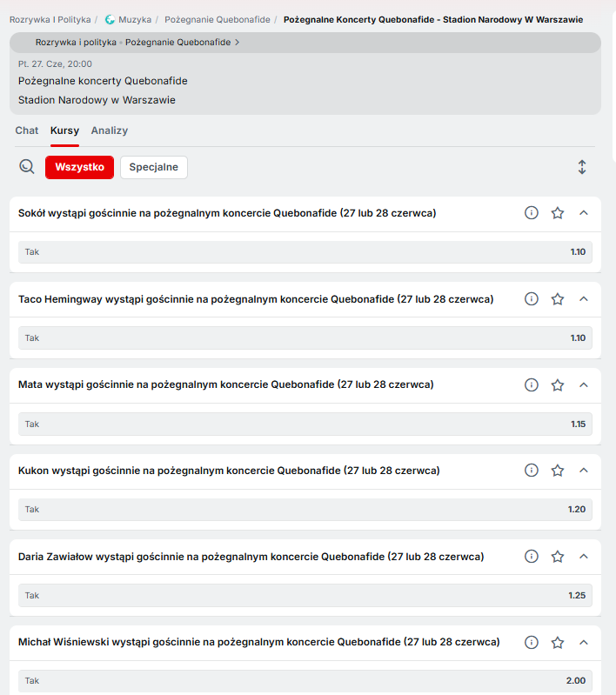Select the Wszystko filter button
The width and height of the screenshot is (616, 695).
click(79, 167)
